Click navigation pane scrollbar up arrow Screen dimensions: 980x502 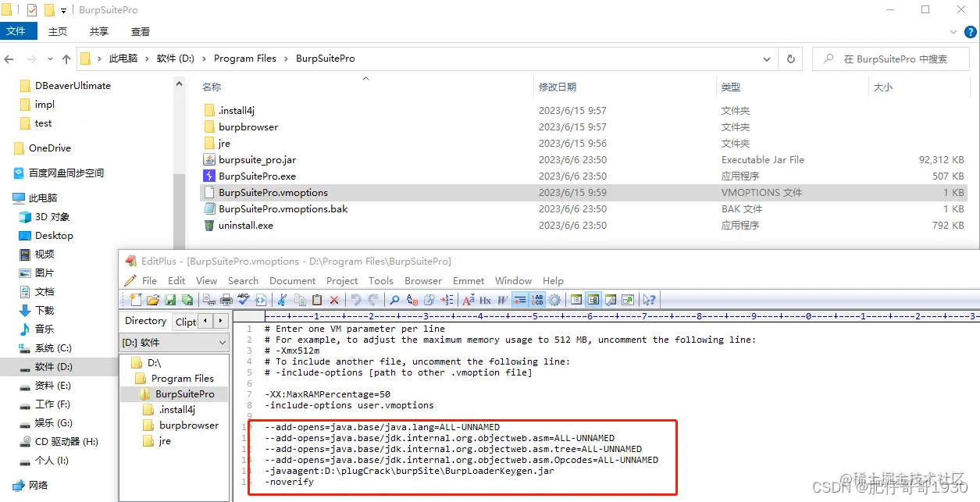(180, 84)
